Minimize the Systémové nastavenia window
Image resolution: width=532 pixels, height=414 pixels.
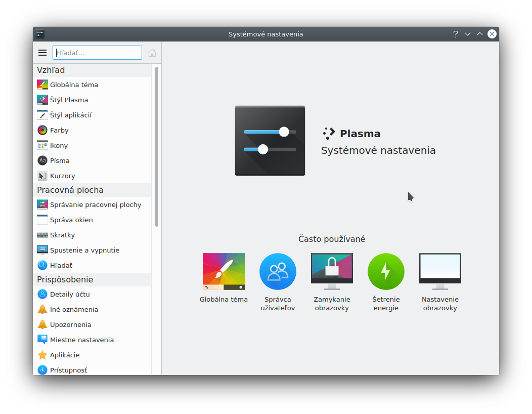point(468,34)
